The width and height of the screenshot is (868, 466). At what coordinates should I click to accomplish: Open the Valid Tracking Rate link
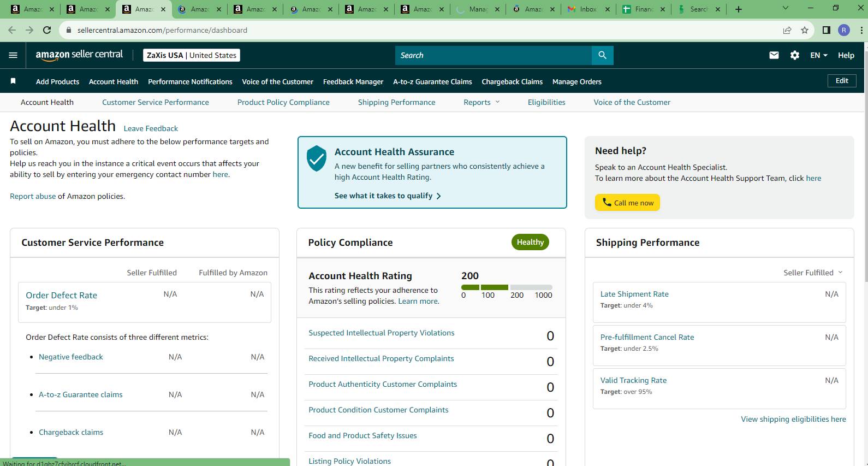click(633, 380)
